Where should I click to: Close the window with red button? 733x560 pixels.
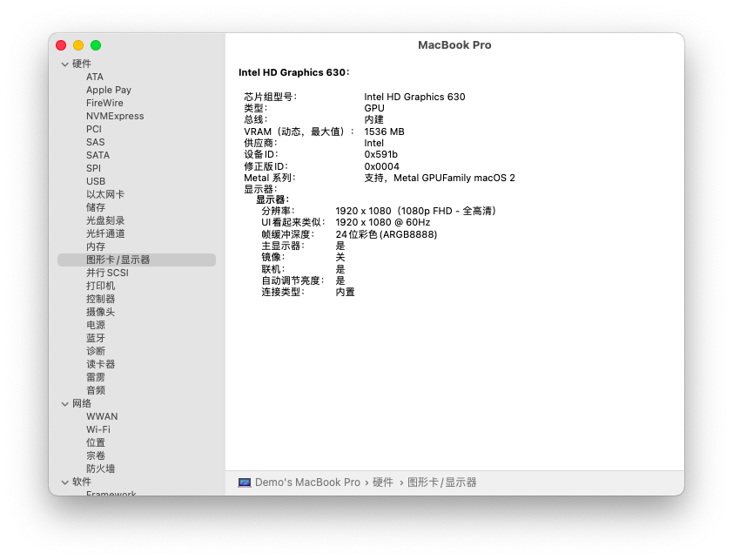pyautogui.click(x=61, y=45)
